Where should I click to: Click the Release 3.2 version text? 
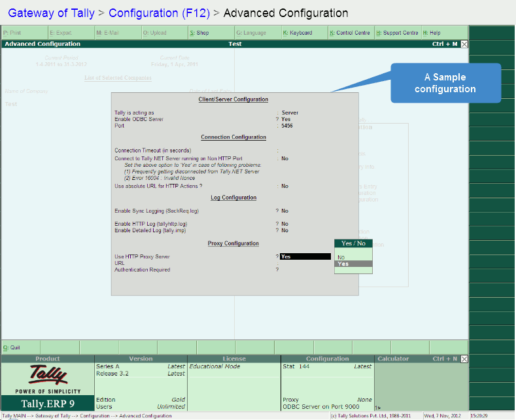point(112,374)
